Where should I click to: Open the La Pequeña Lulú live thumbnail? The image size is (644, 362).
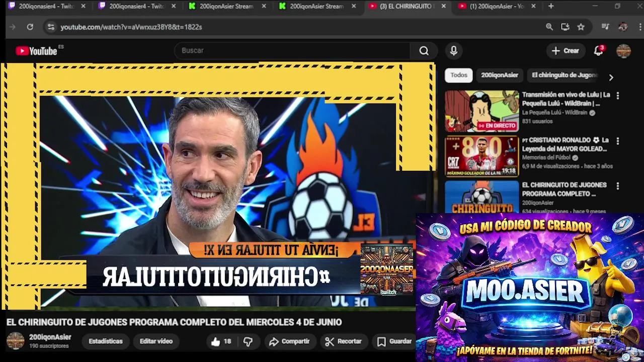[481, 111]
